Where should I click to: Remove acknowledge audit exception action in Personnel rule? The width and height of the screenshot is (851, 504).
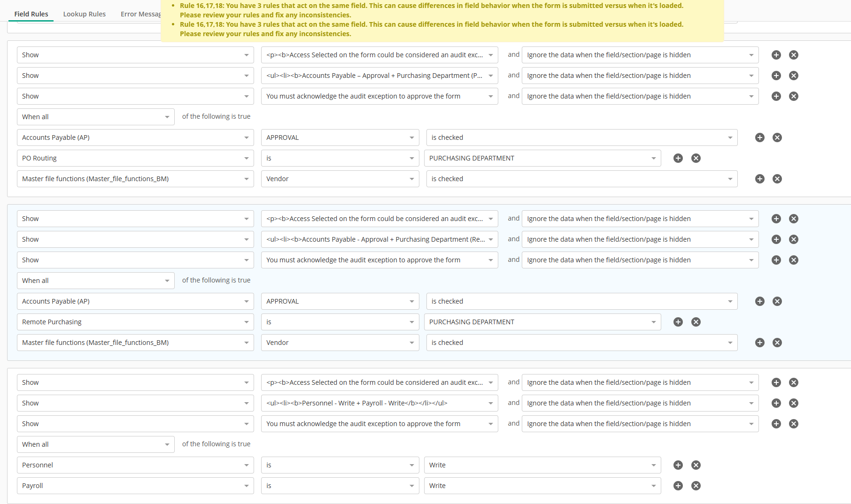tap(794, 424)
